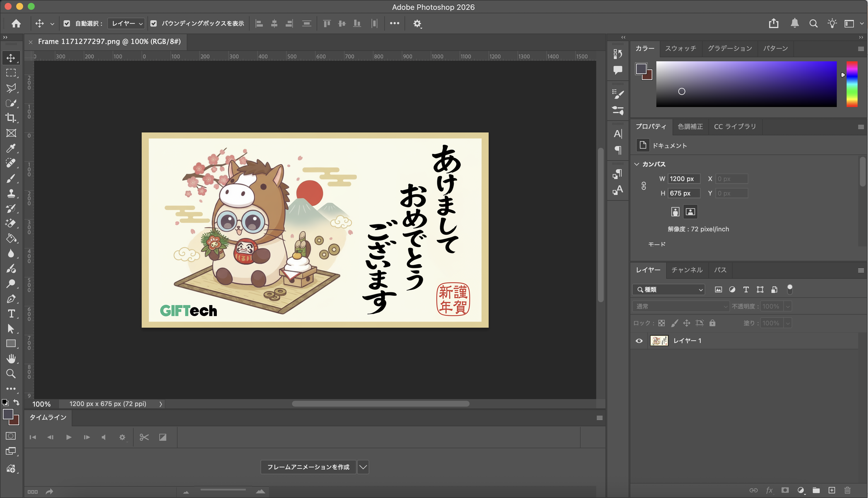Image resolution: width=868 pixels, height=498 pixels.
Task: Open the 種類 layer filter dropdown
Action: coord(669,289)
